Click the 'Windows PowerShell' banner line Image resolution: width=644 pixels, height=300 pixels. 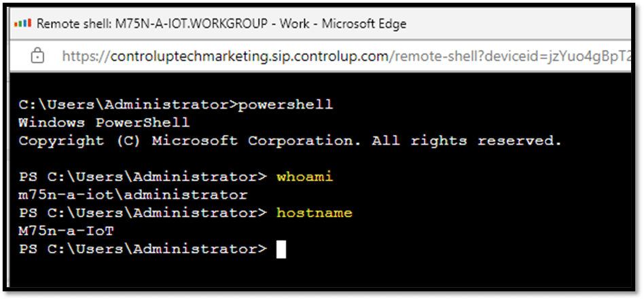tap(105, 123)
